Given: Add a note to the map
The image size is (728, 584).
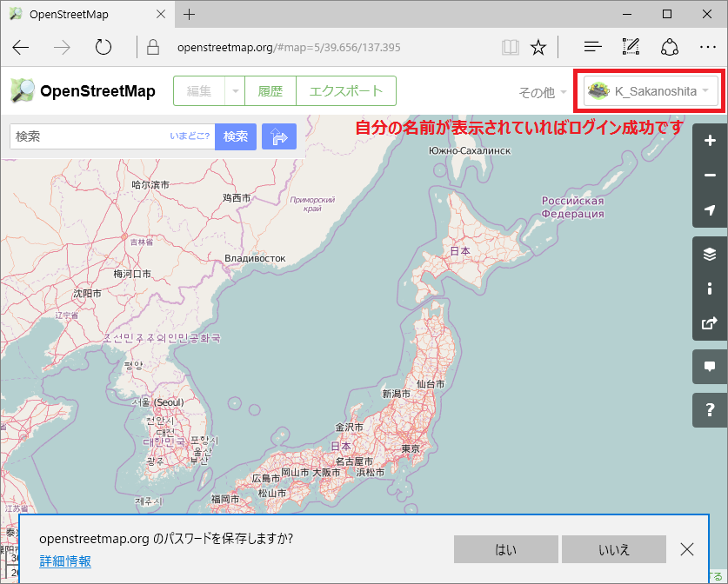Looking at the screenshot, I should click(710, 367).
